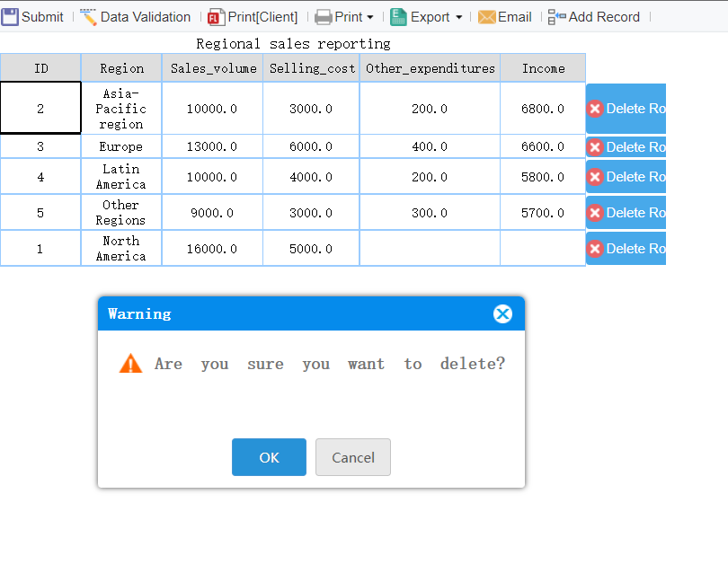Open the Print dropdown arrow
Viewport: 728px width, 582px height.
(368, 16)
